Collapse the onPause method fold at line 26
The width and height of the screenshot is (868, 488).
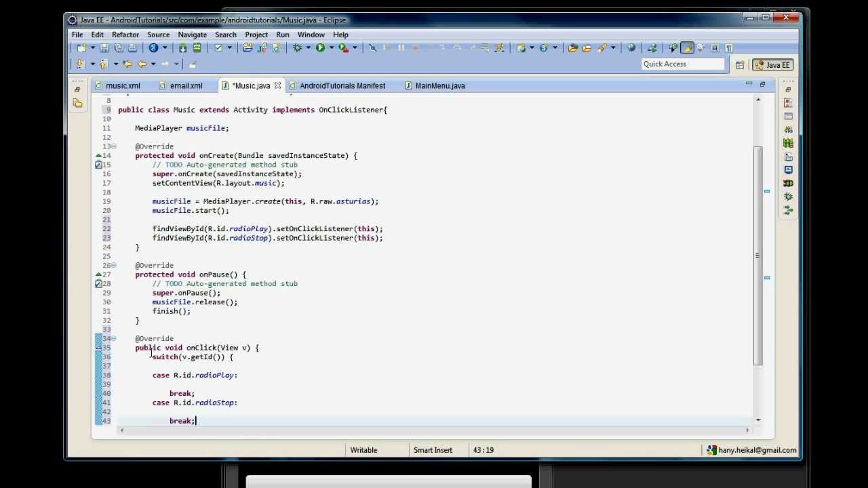[x=113, y=266]
